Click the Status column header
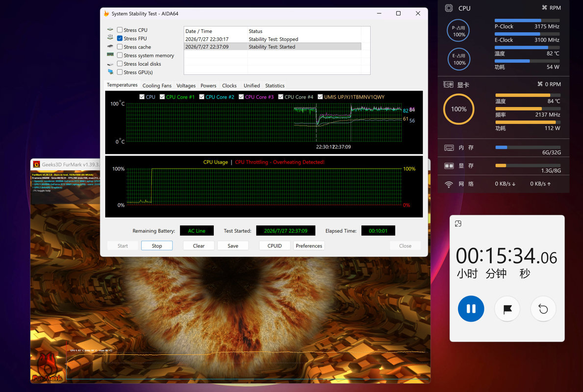 pyautogui.click(x=304, y=31)
